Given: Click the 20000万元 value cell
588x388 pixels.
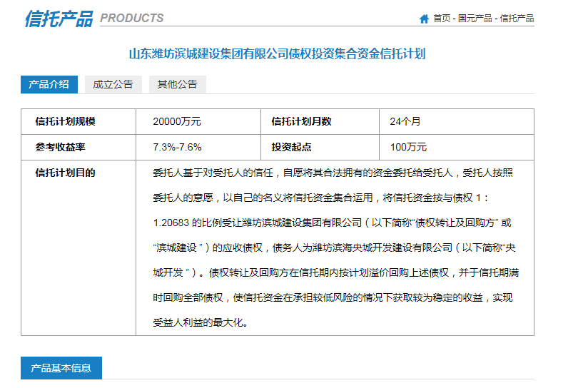Looking at the screenshot, I should 177,122.
